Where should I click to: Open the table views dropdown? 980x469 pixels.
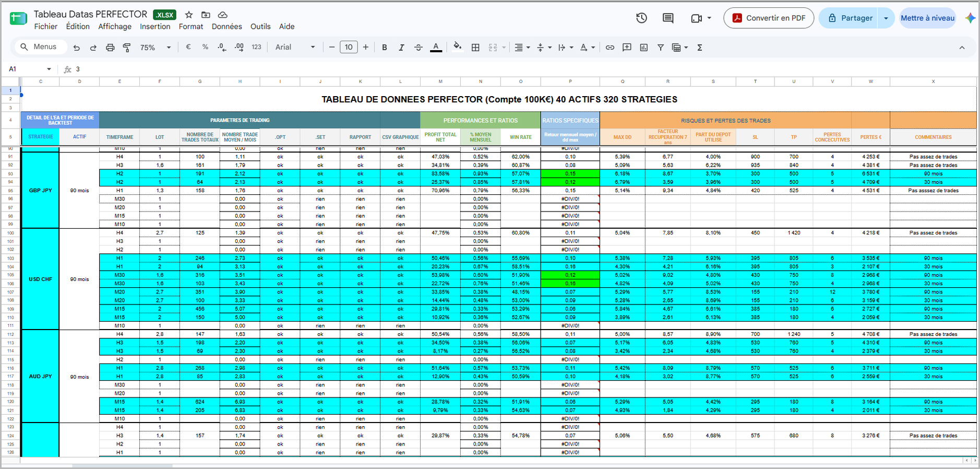tap(680, 48)
